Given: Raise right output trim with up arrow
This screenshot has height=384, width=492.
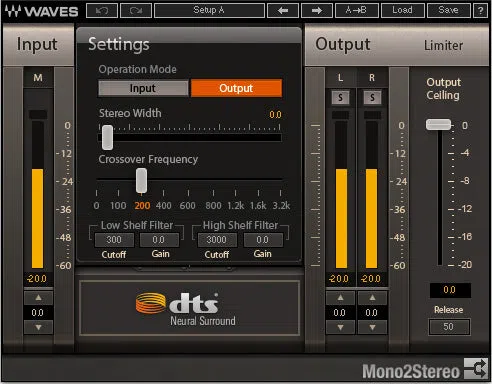Looking at the screenshot, I should tap(372, 298).
